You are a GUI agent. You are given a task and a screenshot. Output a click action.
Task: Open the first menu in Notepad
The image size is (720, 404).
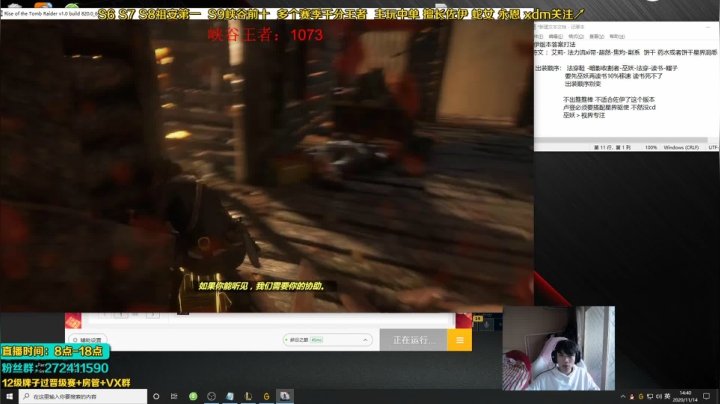(539, 36)
